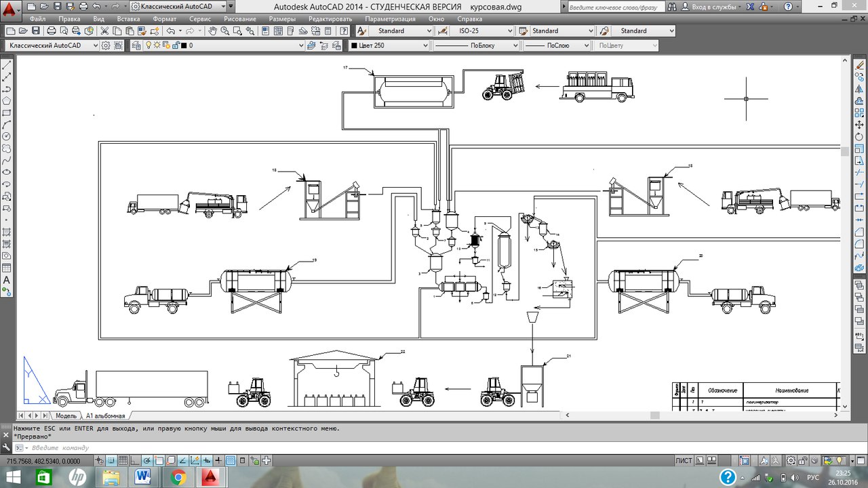The height and width of the screenshot is (488, 868).
Task: Open the Параметризация menu
Action: pos(389,19)
